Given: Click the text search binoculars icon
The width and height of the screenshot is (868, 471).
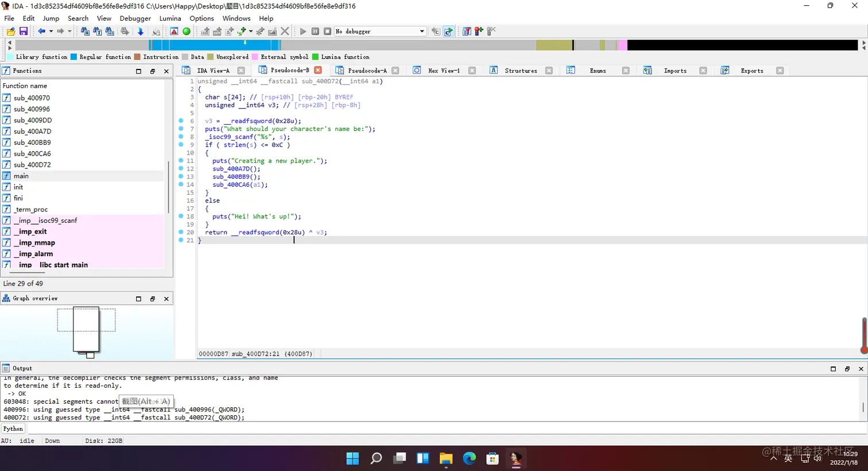Looking at the screenshot, I should point(98,32).
